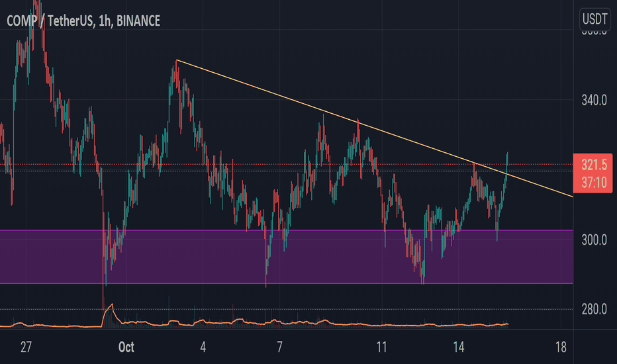Click the countdown timer 37:10

(x=594, y=183)
